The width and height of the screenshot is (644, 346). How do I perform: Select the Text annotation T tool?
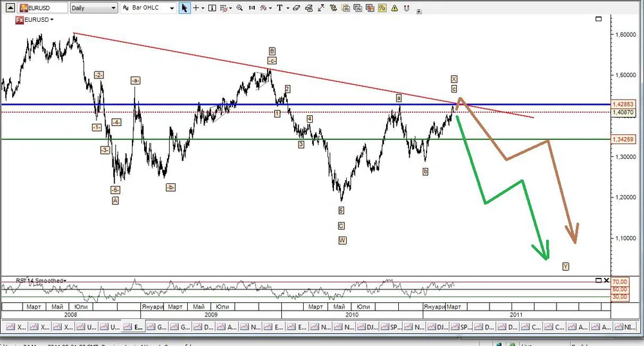[280, 8]
